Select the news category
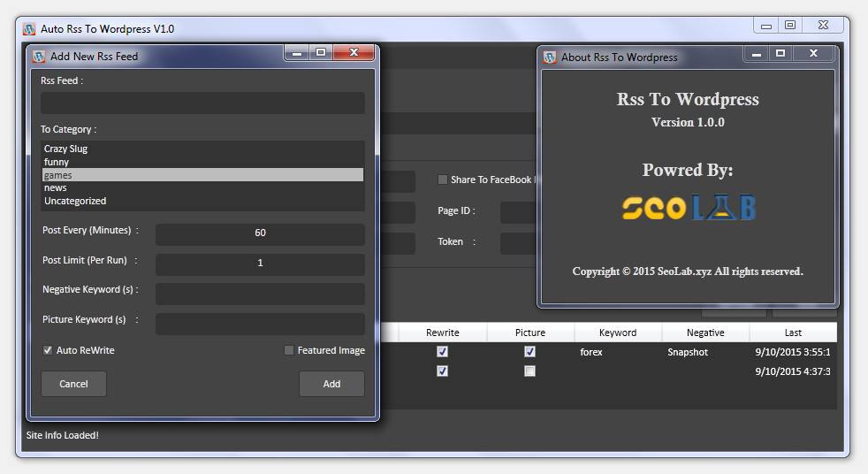The height and width of the screenshot is (474, 868). coord(202,187)
